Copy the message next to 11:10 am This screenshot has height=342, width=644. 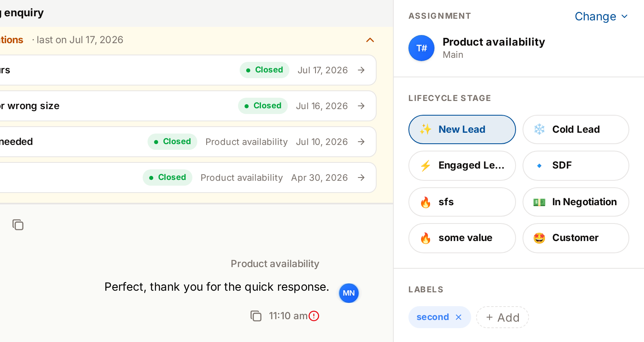[x=256, y=316]
